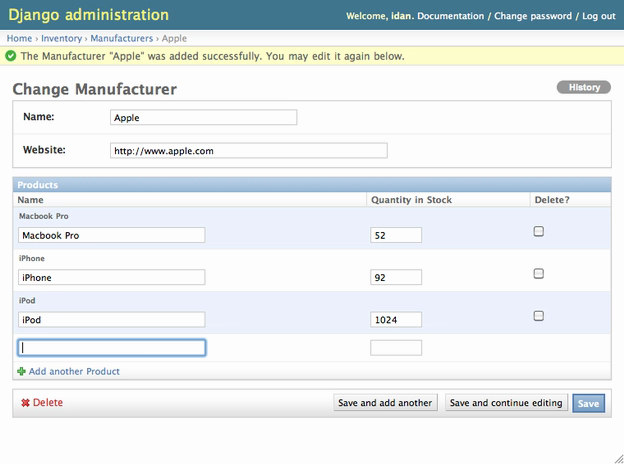Click the red Delete link

48,402
